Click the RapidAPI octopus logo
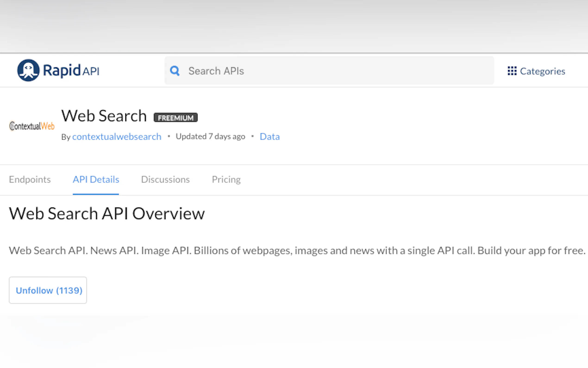This screenshot has height=368, width=588. [x=28, y=70]
